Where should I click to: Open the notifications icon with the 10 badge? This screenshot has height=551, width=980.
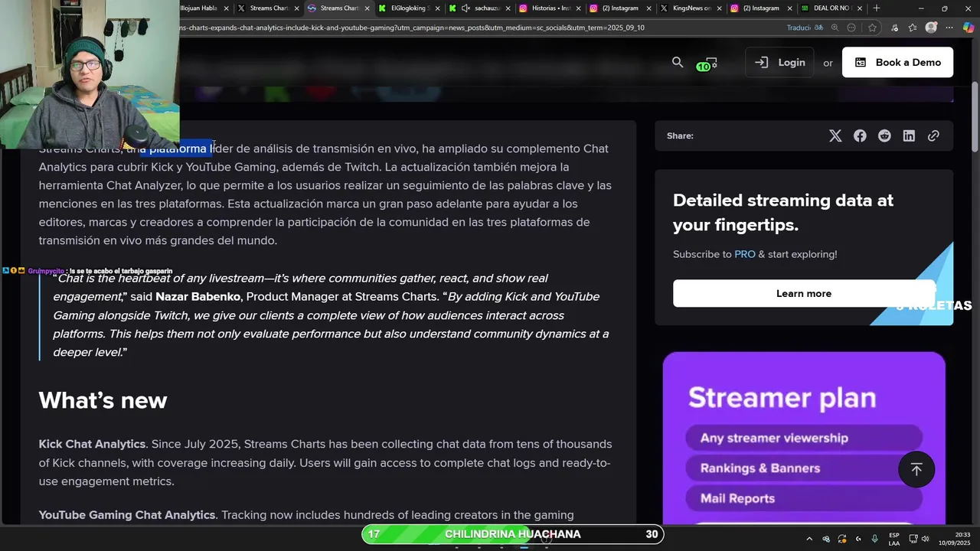click(708, 64)
